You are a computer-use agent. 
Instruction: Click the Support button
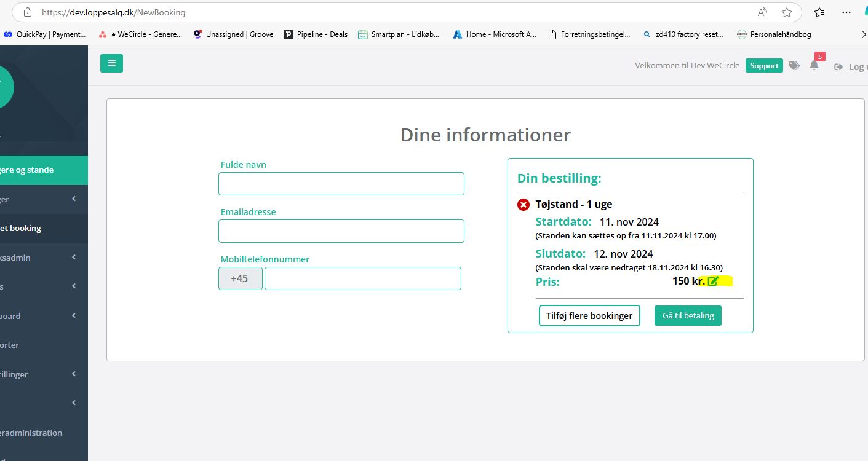click(764, 66)
